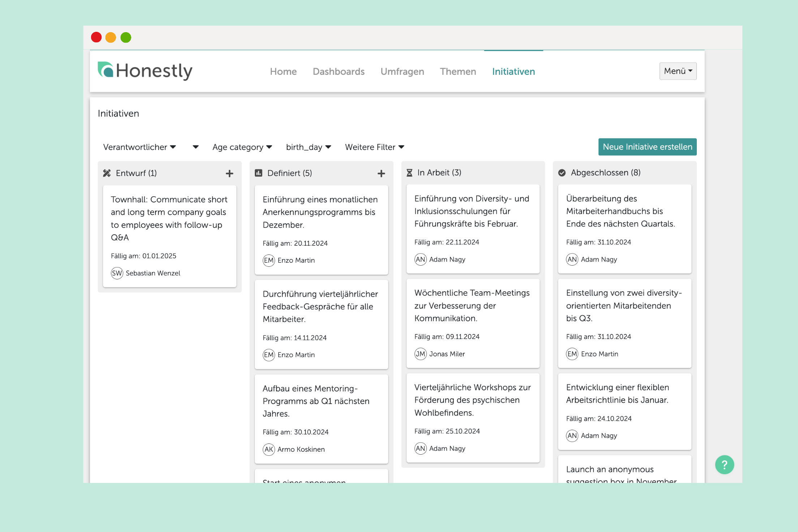Go to the Dashboards tab
The height and width of the screenshot is (532, 798).
pos(338,72)
